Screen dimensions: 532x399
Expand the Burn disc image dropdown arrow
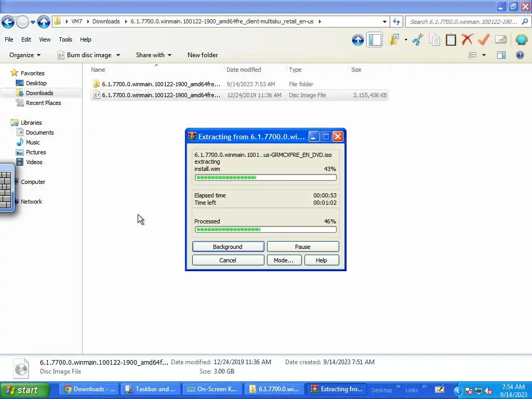pos(118,55)
